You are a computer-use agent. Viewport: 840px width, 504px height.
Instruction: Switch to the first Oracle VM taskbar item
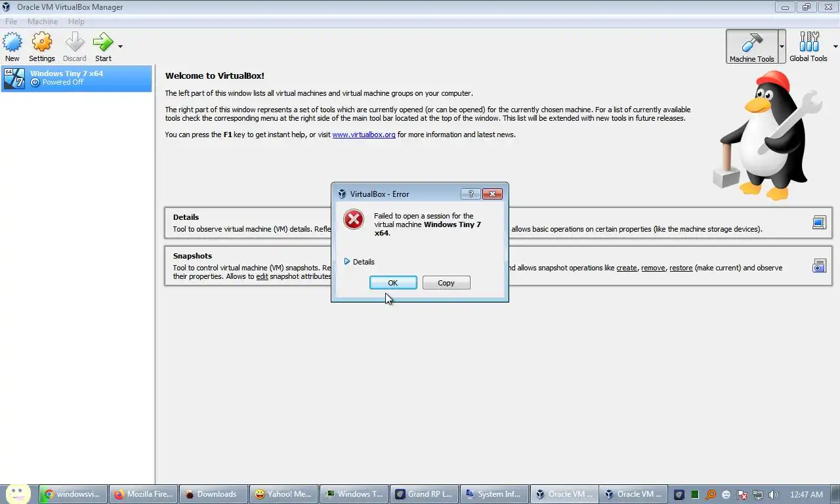[564, 494]
